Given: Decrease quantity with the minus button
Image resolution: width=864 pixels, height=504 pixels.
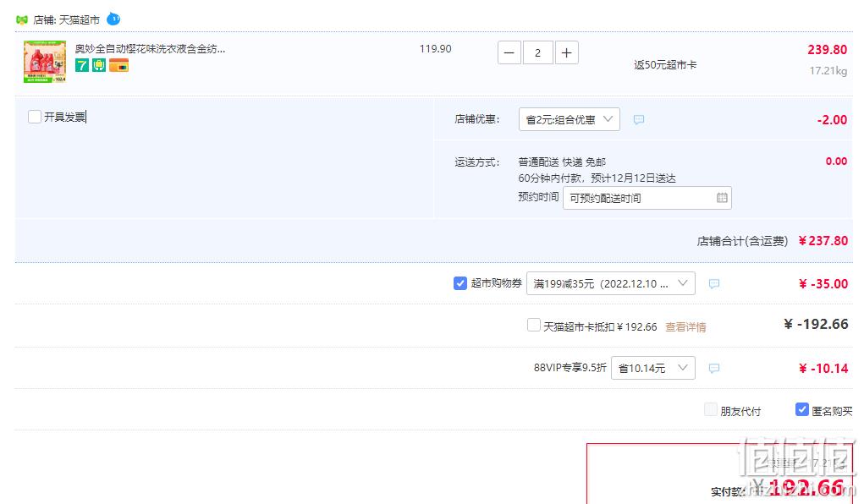Looking at the screenshot, I should click(509, 53).
